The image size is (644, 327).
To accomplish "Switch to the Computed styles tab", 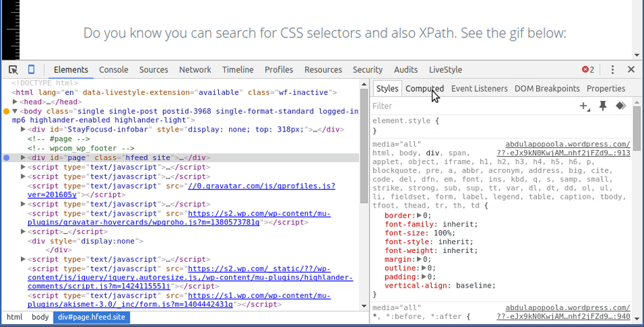I will point(424,89).
